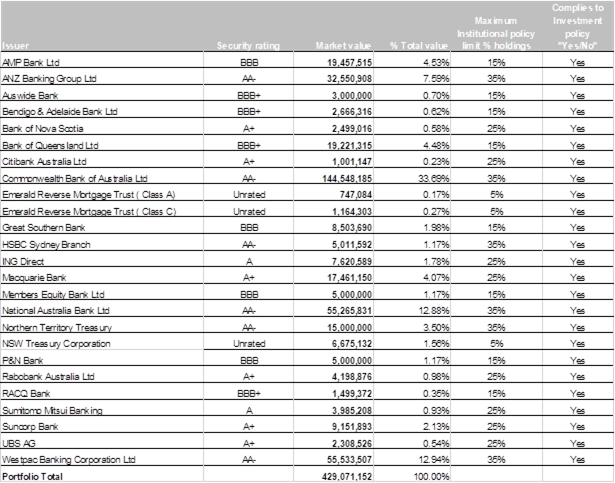The image size is (615, 483).
Task: Select the NSW Treasury Corporation cell
Action: coord(56,344)
